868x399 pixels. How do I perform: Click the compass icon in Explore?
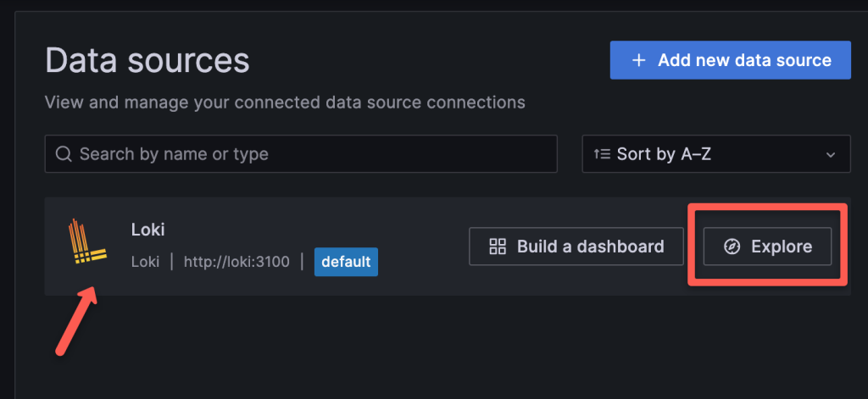pos(732,247)
